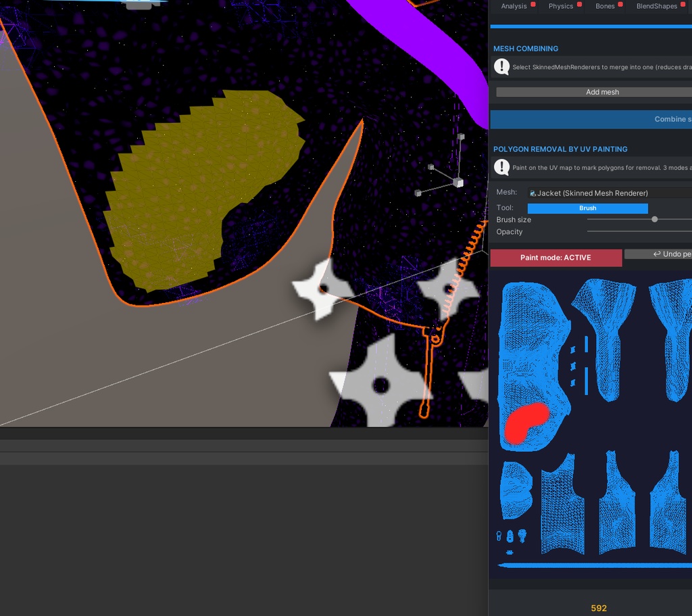Click the POLYGON REMOVAL BY UV PAINTING heading
Image resolution: width=692 pixels, height=616 pixels.
[560, 149]
